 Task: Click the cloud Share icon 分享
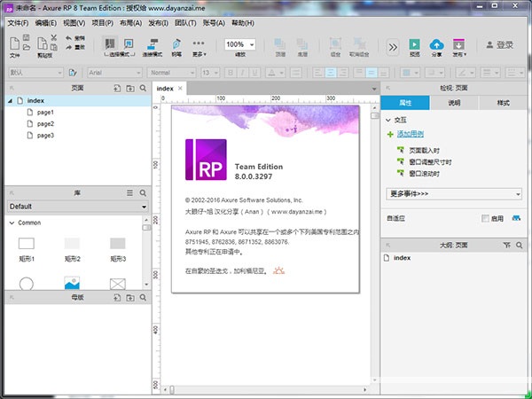(x=436, y=44)
